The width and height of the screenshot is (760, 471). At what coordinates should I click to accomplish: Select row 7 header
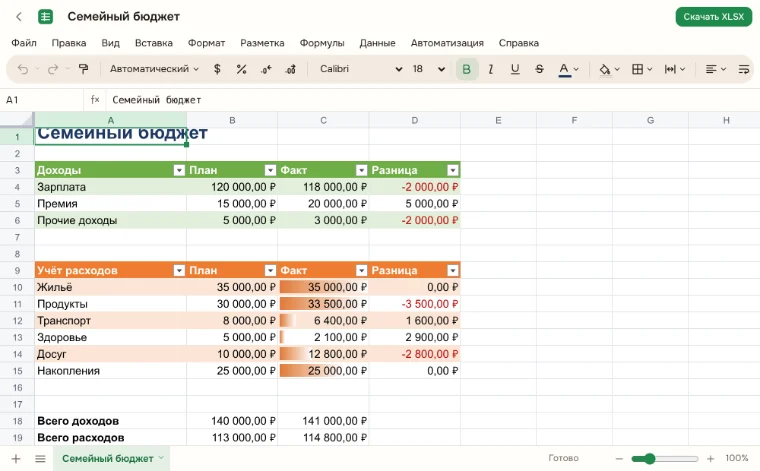[17, 237]
